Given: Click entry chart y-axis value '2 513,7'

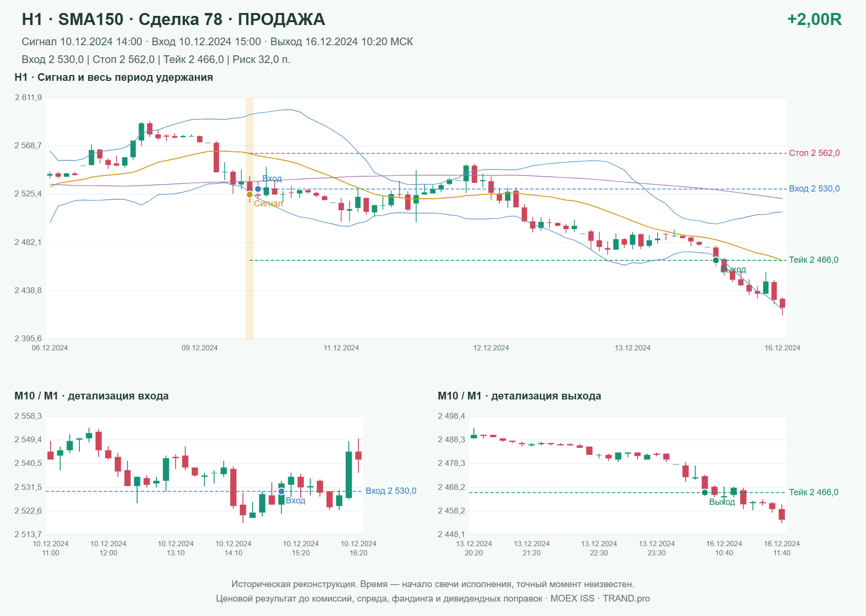Looking at the screenshot, I should 28,535.
